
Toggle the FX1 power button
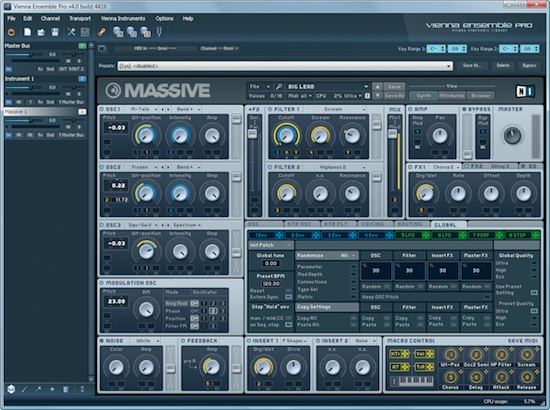pos(410,167)
